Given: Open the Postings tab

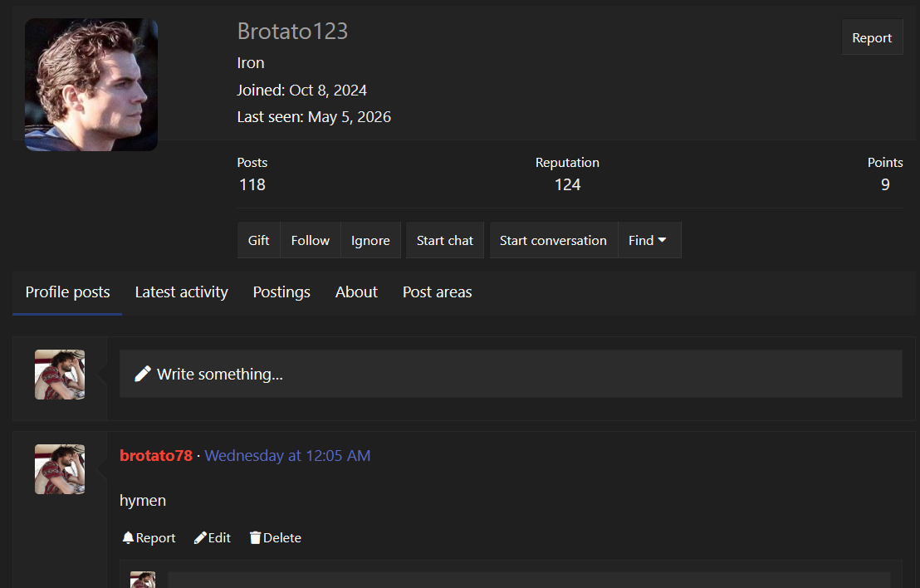Looking at the screenshot, I should pyautogui.click(x=281, y=292).
